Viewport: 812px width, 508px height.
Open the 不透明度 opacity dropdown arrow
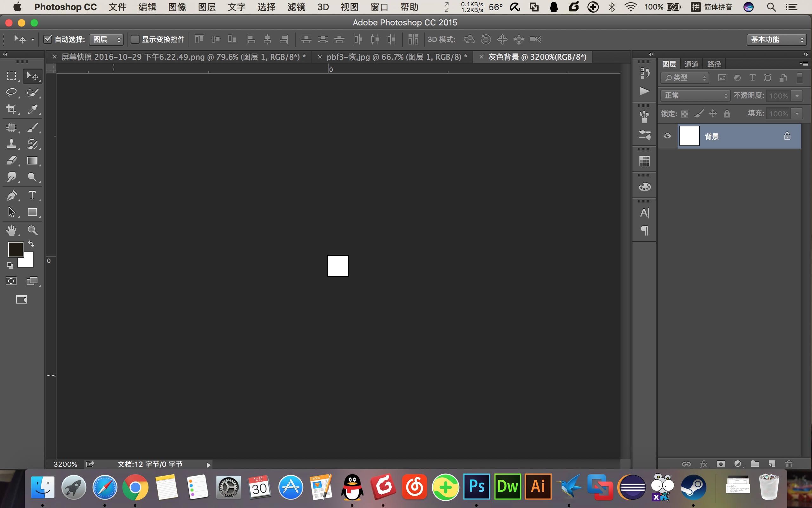[x=797, y=96]
